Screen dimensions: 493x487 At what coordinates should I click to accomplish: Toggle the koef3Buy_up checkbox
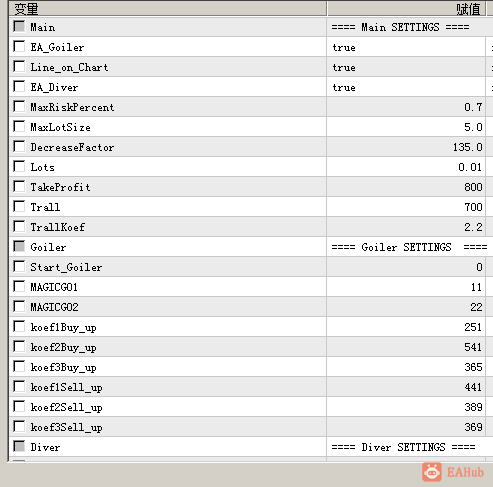(x=19, y=366)
